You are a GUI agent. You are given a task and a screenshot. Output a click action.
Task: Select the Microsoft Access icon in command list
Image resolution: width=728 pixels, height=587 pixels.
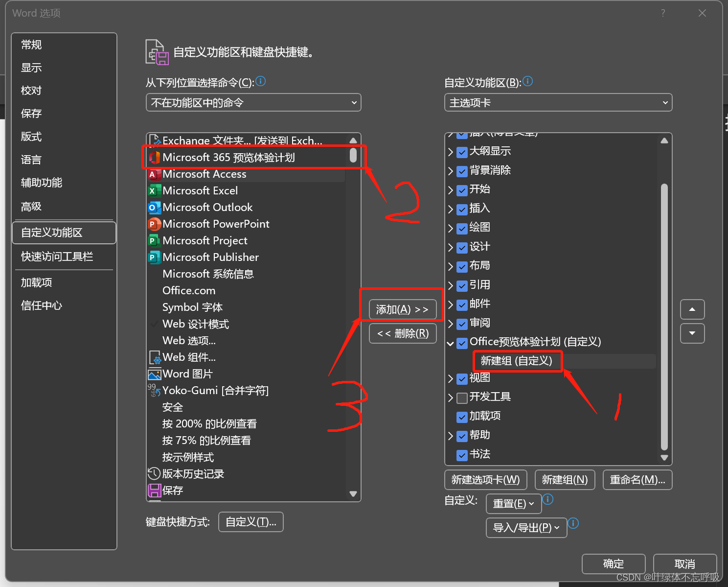[154, 174]
